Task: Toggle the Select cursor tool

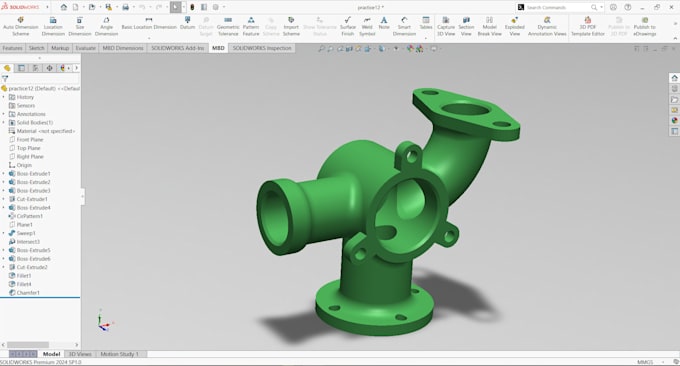Action: (x=176, y=7)
